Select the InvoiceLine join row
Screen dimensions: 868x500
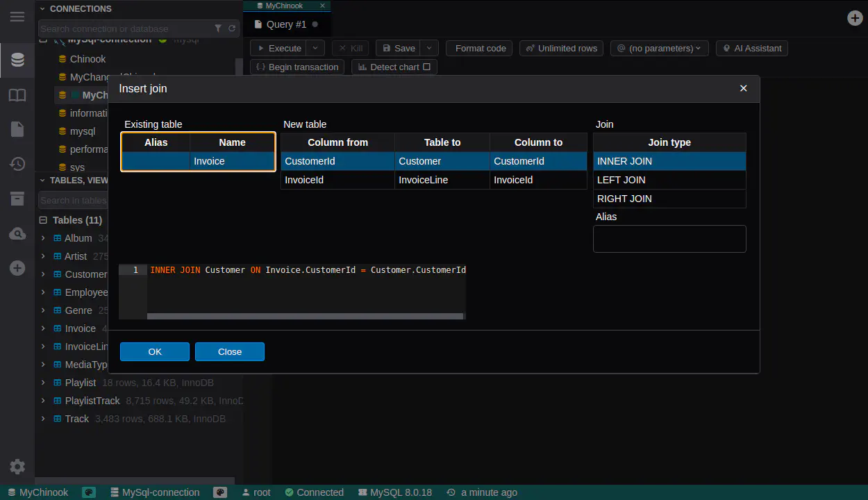tap(433, 180)
